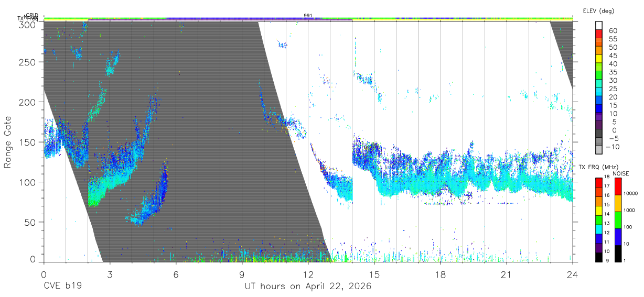Select the red NOISE swatch above 10000
Viewport: 644px width, 297px height.
pos(618,186)
